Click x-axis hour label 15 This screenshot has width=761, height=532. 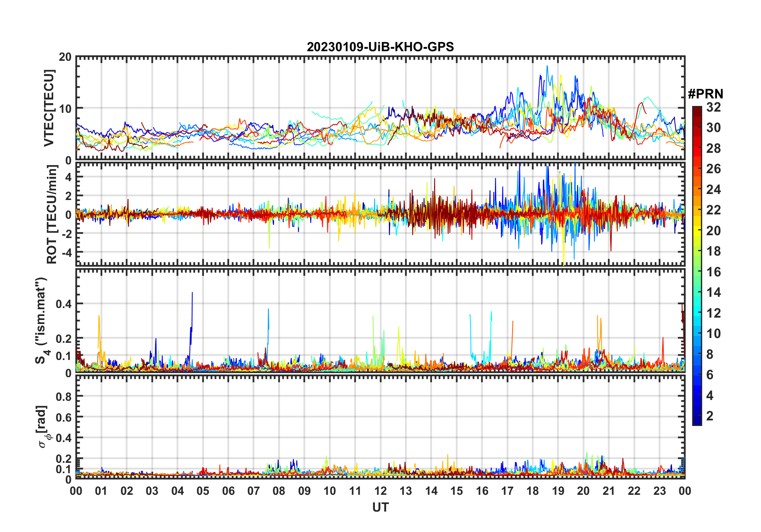point(457,491)
